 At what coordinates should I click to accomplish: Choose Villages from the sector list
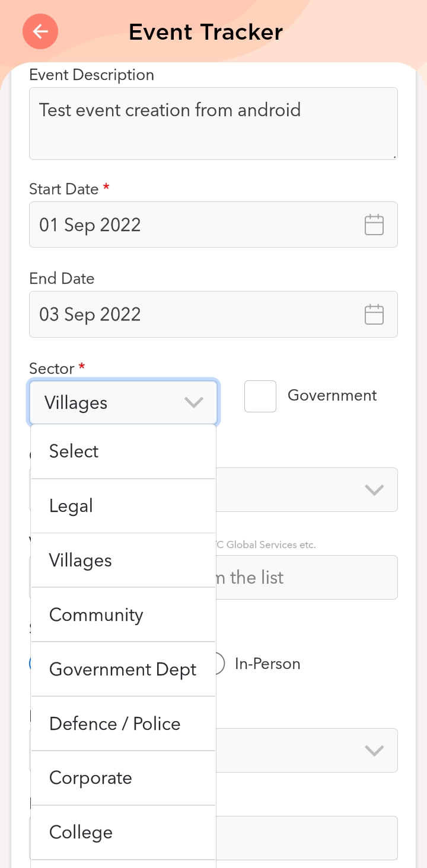(x=123, y=560)
